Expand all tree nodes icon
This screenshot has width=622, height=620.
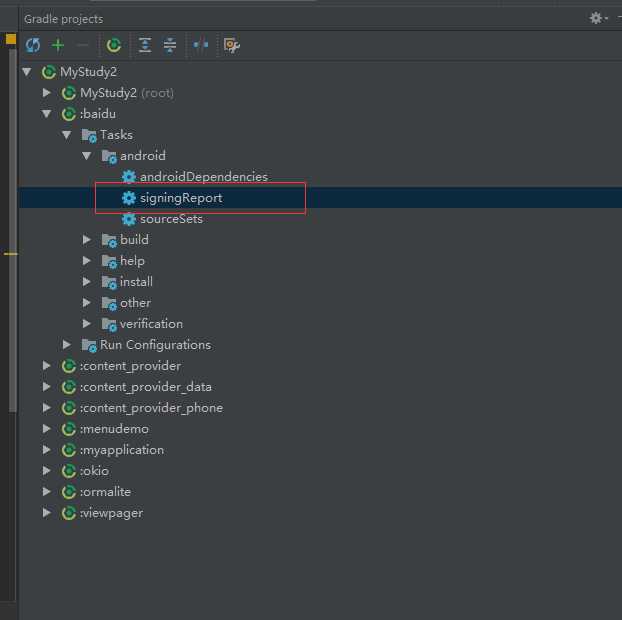(x=145, y=45)
